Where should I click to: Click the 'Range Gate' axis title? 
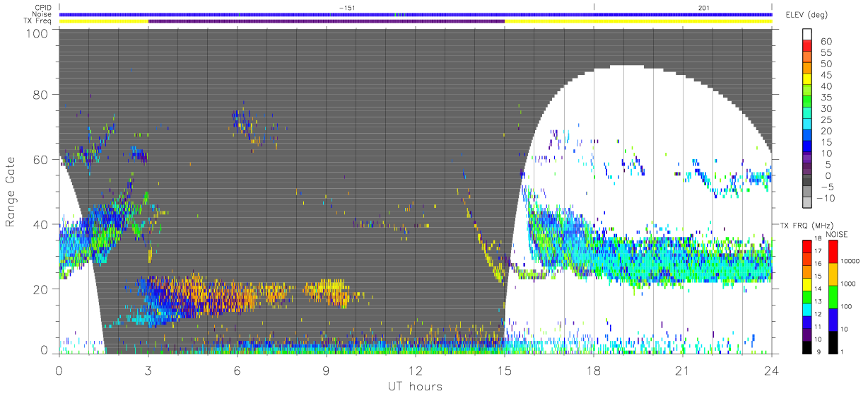[11, 192]
